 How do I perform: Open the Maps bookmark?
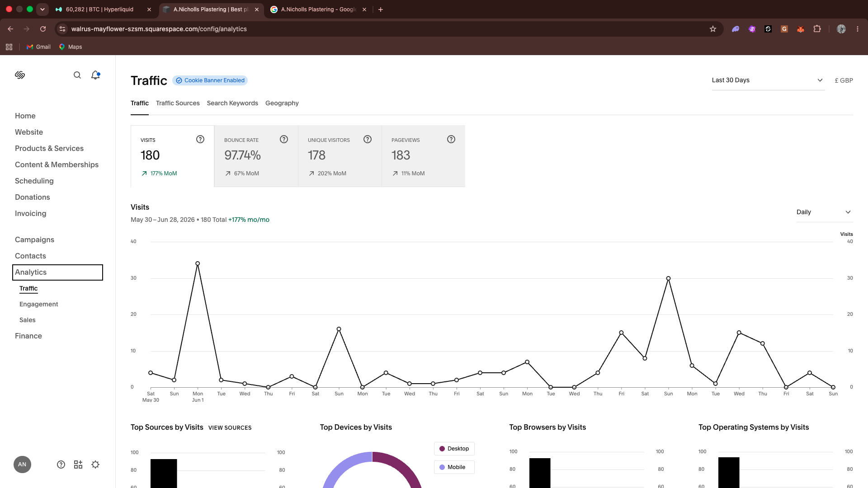tap(71, 47)
